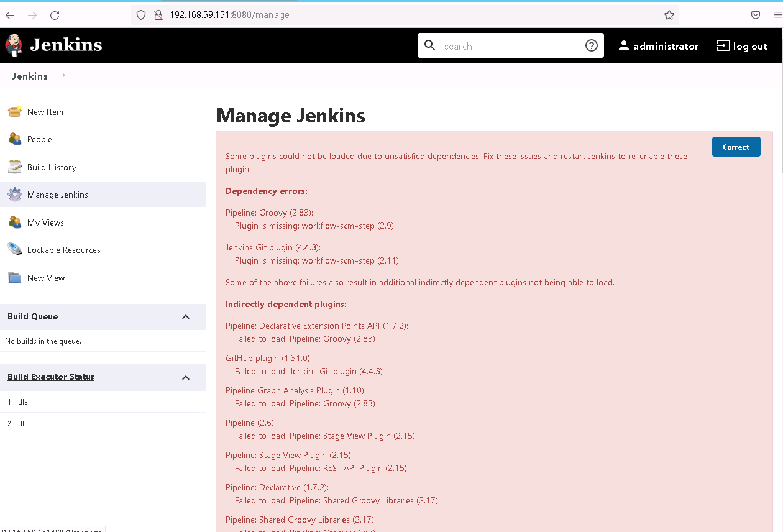The height and width of the screenshot is (532, 783).
Task: Open Build History link
Action: pos(52,167)
